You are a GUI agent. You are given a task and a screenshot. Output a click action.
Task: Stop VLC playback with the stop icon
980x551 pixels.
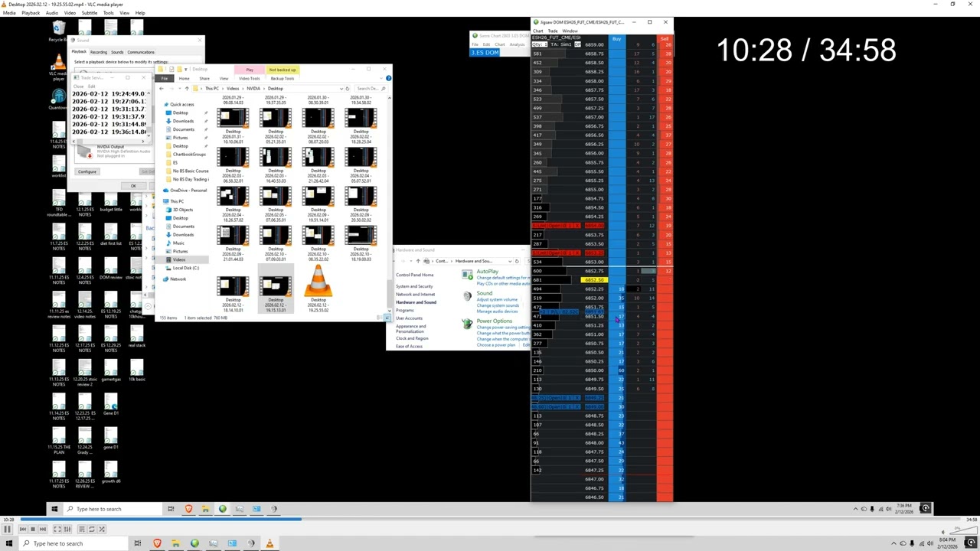point(32,529)
